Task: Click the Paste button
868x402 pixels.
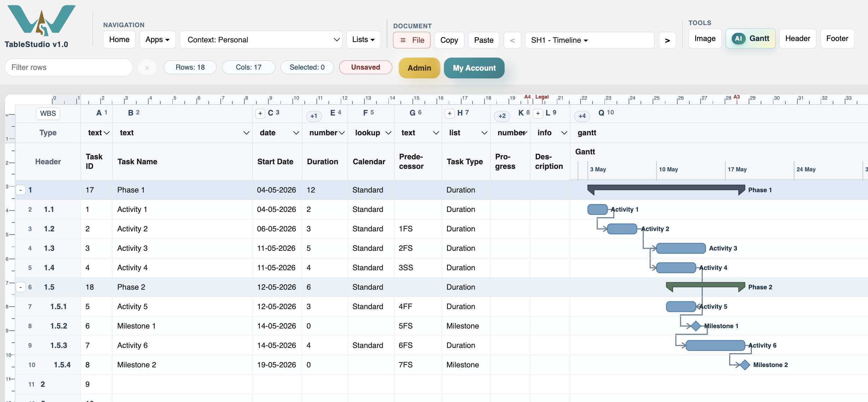Action: pos(484,40)
